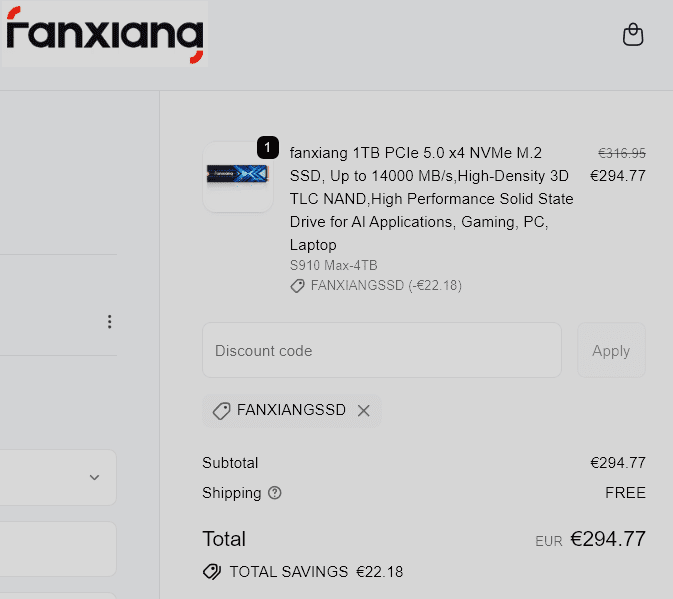
Task: Click the FANXIANGSSD chip label
Action: [291, 411]
